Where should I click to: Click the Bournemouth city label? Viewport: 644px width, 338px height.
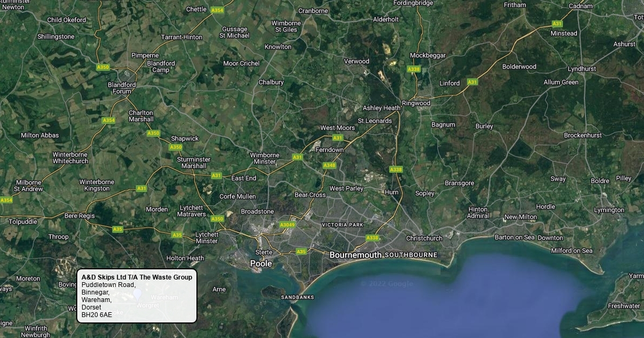[x=356, y=255]
